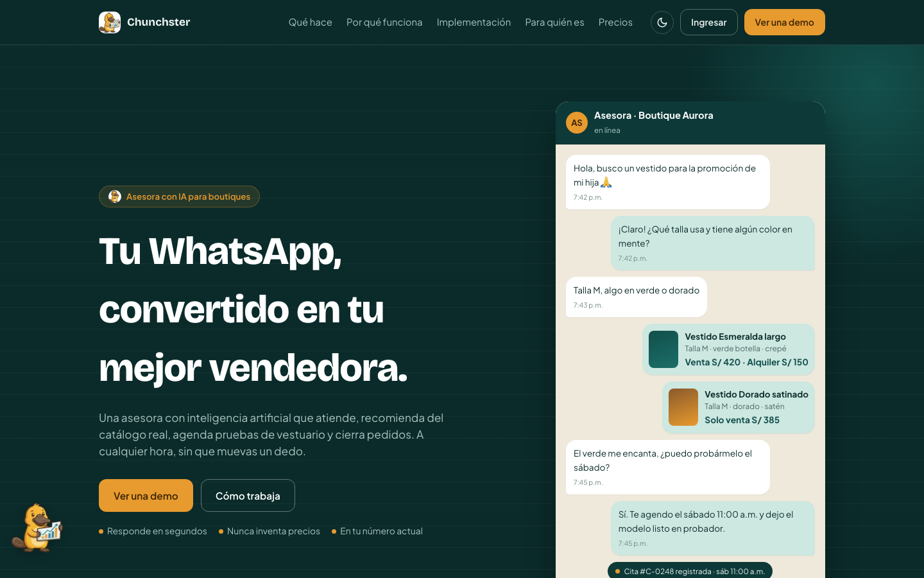Click the green Vestido Esmeralda swatch
This screenshot has height=578, width=924.
(663, 349)
